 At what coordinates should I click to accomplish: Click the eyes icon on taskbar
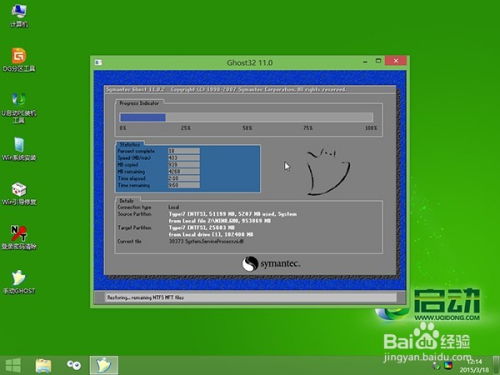coord(74,365)
